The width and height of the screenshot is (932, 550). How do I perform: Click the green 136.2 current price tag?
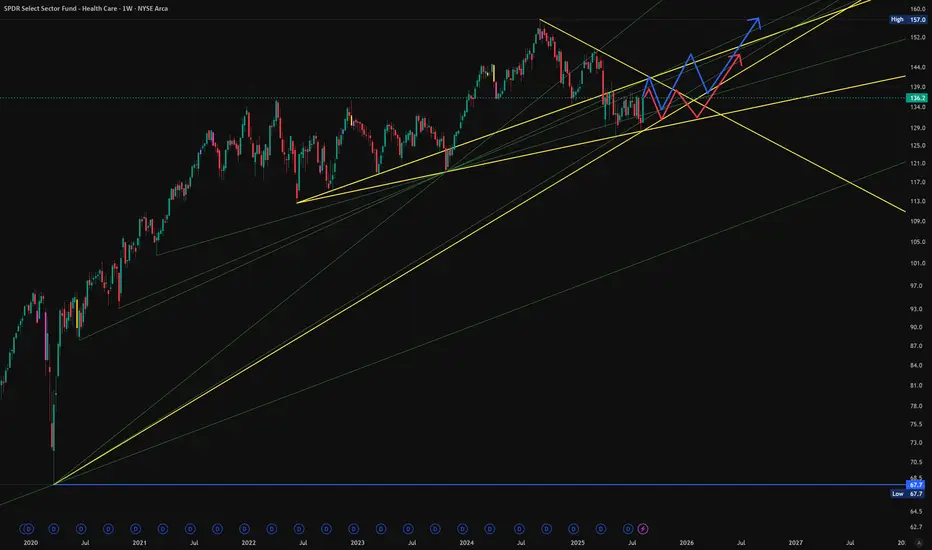pyautogui.click(x=917, y=98)
